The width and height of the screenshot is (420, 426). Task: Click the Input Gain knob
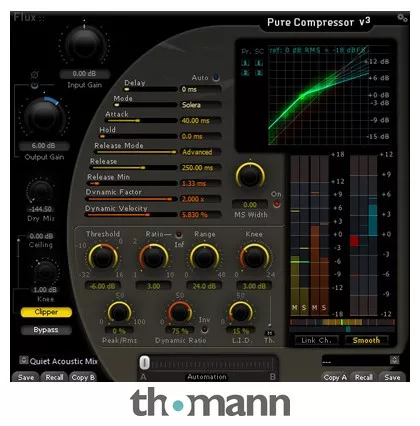click(84, 44)
